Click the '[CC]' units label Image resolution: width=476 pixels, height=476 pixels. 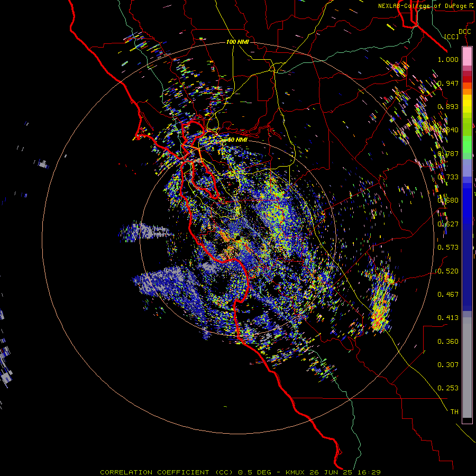[x=452, y=36]
